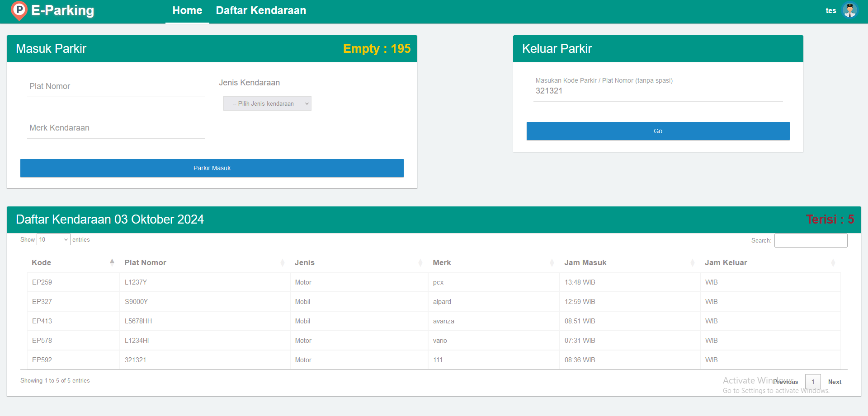Click Go to process vehicle exit
Screen dimensions: 868x416
pyautogui.click(x=658, y=131)
